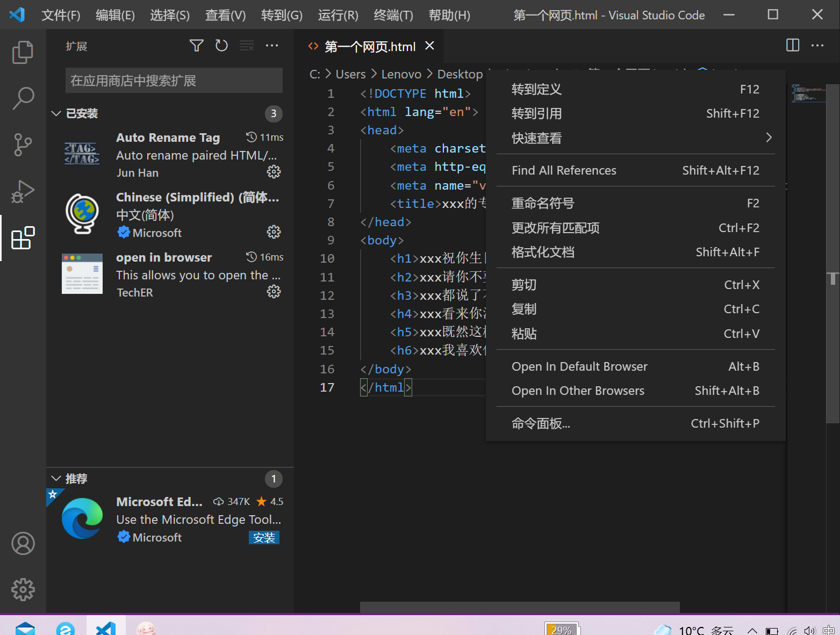Open the 运行(R) menu

(x=338, y=15)
